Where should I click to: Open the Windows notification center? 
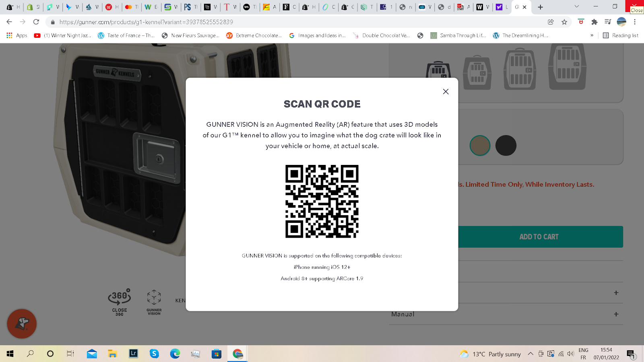(631, 354)
